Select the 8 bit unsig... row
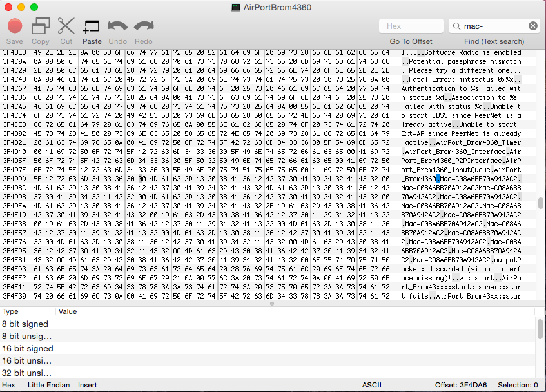Image resolution: width=546 pixels, height=392 pixels. point(268,337)
